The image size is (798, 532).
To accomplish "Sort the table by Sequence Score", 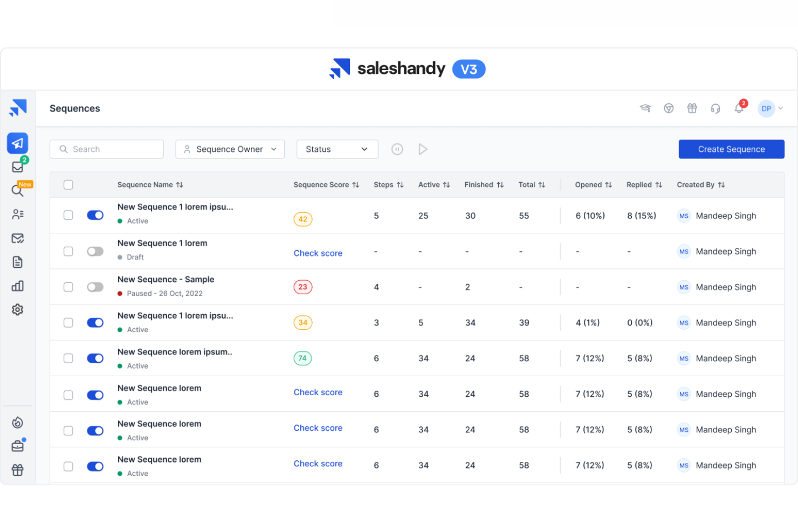I will click(x=356, y=184).
